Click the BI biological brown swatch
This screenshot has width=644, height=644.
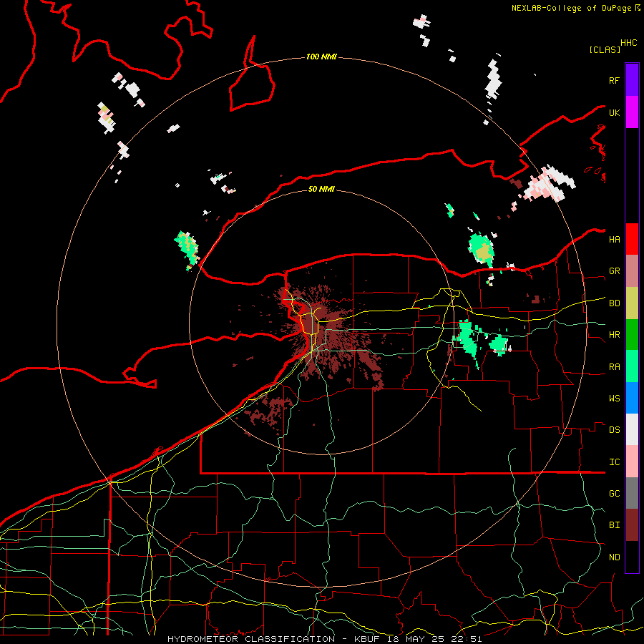point(632,525)
